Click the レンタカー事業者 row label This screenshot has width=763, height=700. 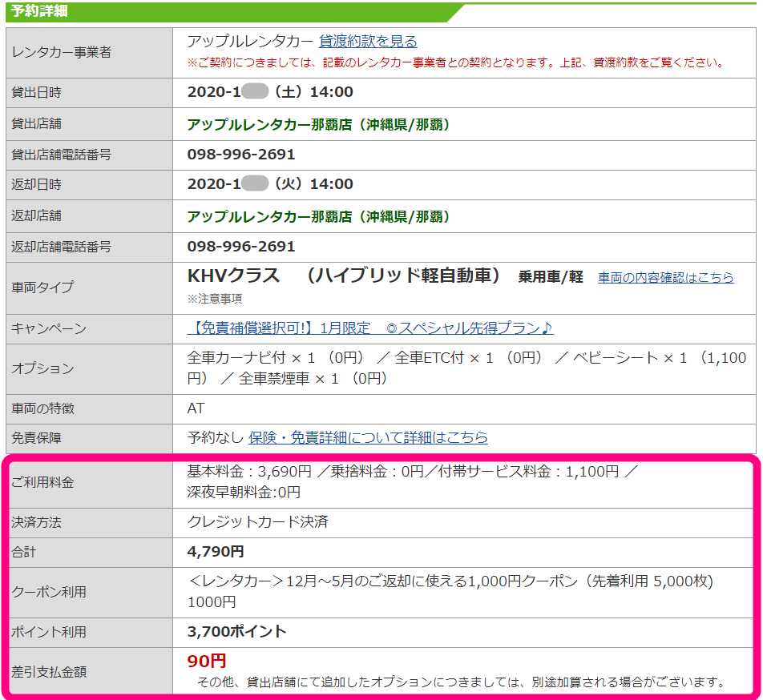(x=61, y=52)
